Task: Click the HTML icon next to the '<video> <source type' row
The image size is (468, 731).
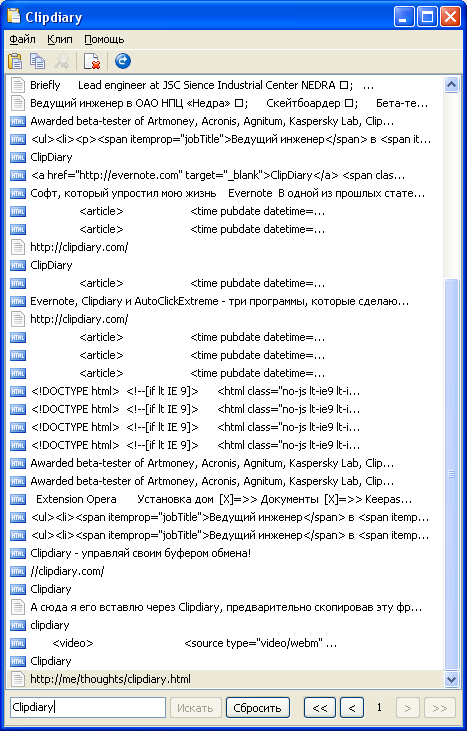Action: 18,643
